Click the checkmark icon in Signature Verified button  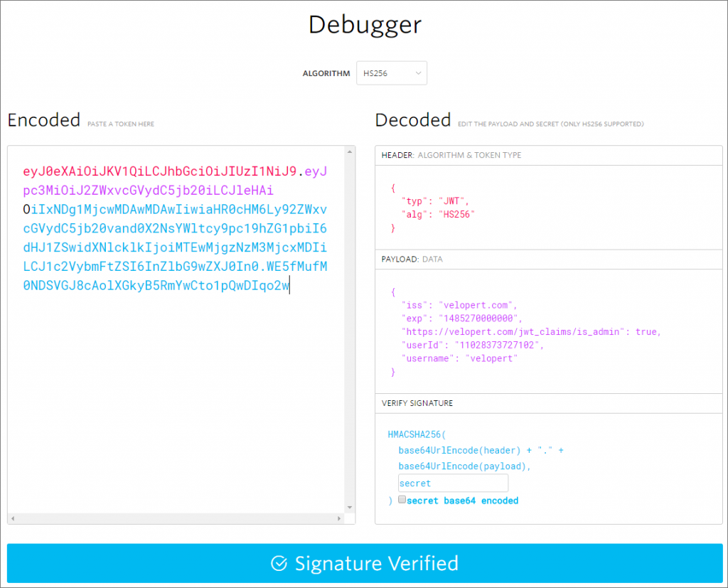pyautogui.click(x=277, y=563)
